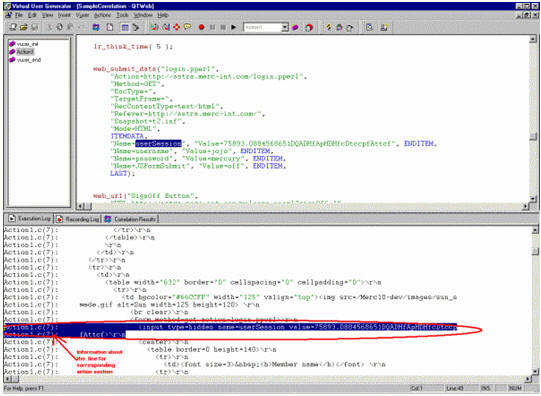This screenshot has height=396, width=541.
Task: Open the File menu
Action: pyautogui.click(x=19, y=15)
